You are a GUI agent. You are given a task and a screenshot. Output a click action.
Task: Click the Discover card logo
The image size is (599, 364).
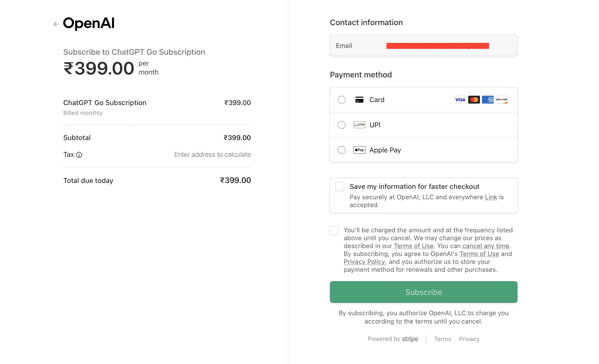501,100
